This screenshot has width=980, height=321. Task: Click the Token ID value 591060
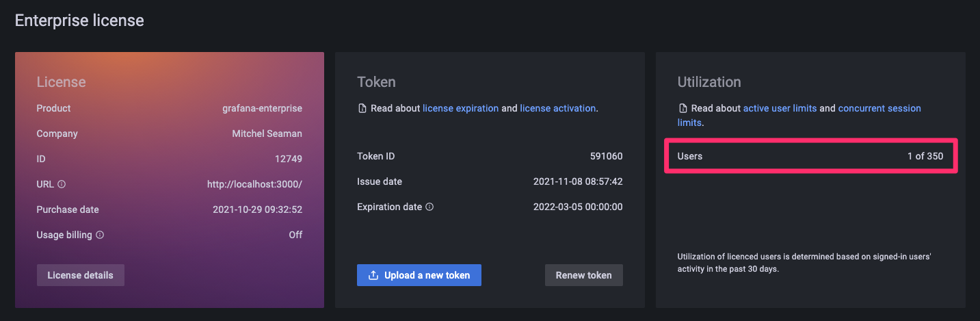click(x=606, y=157)
